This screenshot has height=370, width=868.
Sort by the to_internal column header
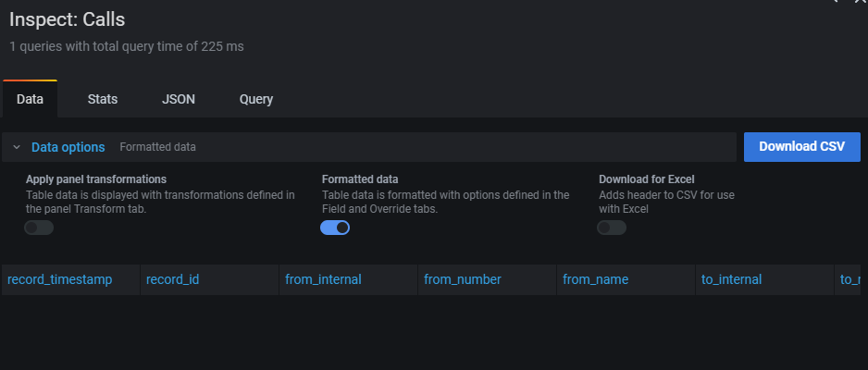click(731, 279)
